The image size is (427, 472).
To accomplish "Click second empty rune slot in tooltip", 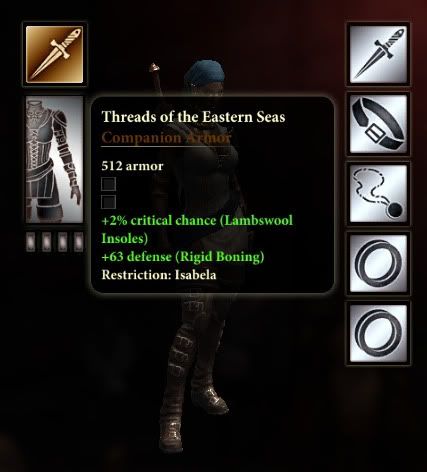I will tap(109, 202).
